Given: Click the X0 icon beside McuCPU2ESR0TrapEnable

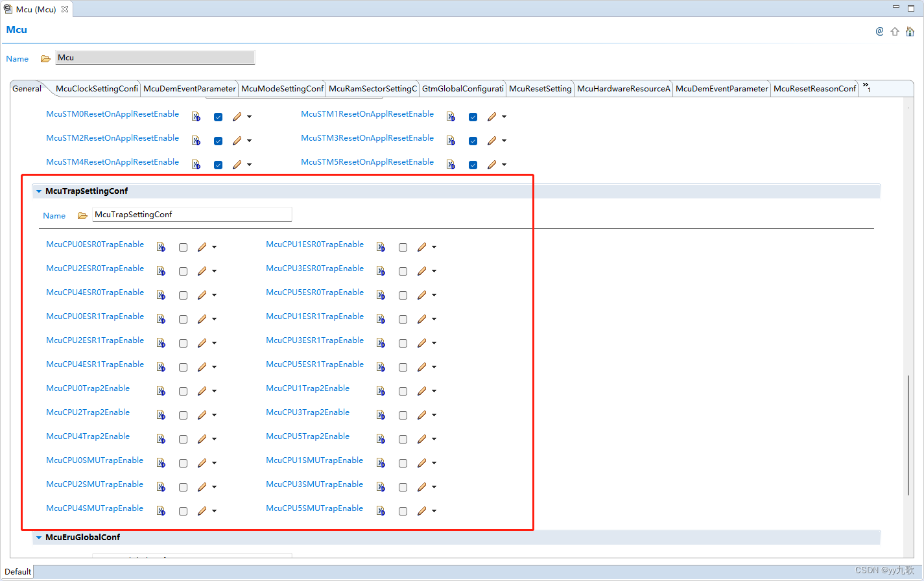Looking at the screenshot, I should [x=161, y=271].
